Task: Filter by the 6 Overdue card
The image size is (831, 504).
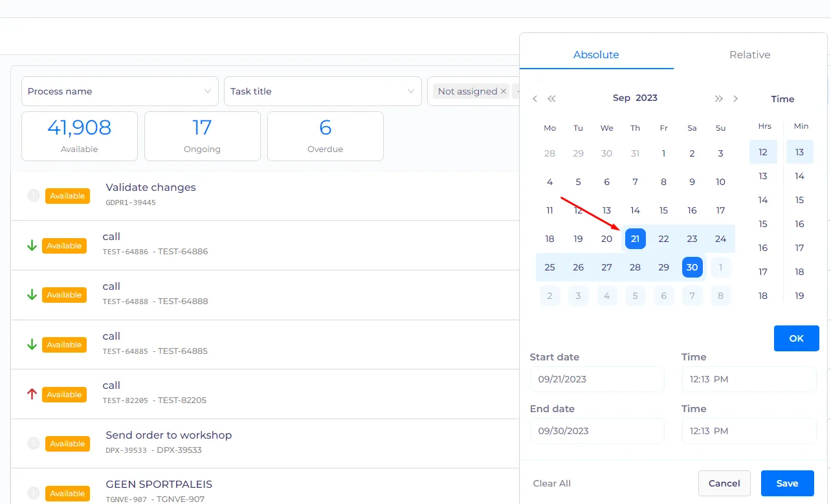Action: point(326,136)
